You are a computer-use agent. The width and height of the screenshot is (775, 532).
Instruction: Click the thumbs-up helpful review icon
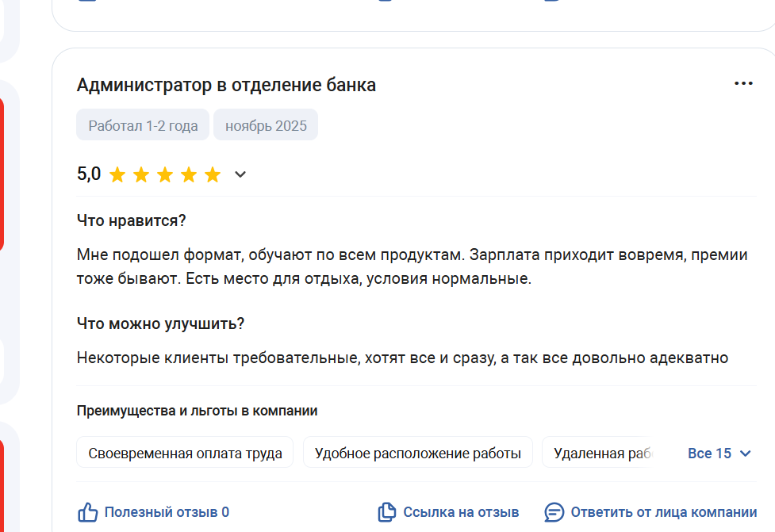(x=88, y=512)
